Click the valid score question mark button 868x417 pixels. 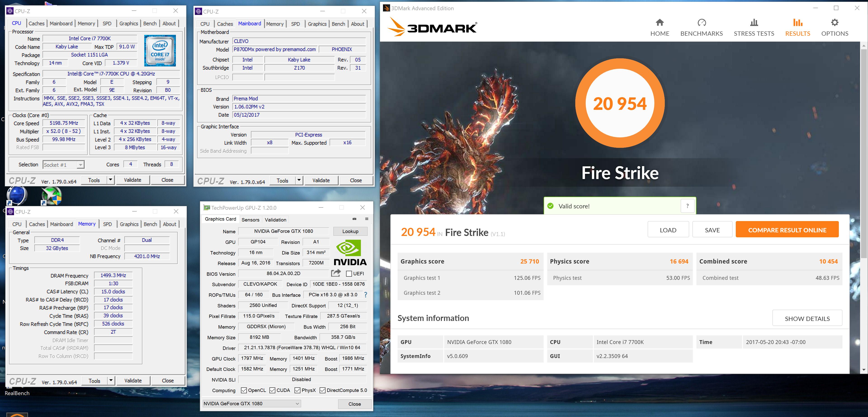pyautogui.click(x=687, y=206)
